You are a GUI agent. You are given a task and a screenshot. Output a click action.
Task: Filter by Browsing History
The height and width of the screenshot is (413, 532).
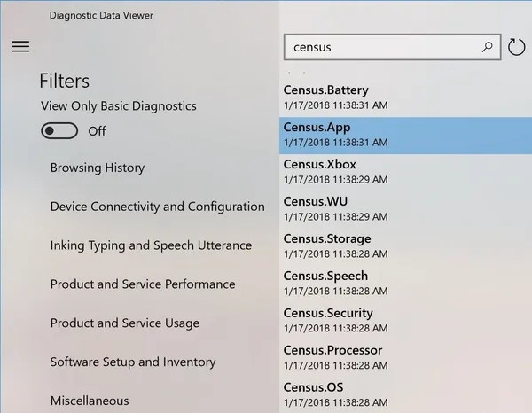98,168
